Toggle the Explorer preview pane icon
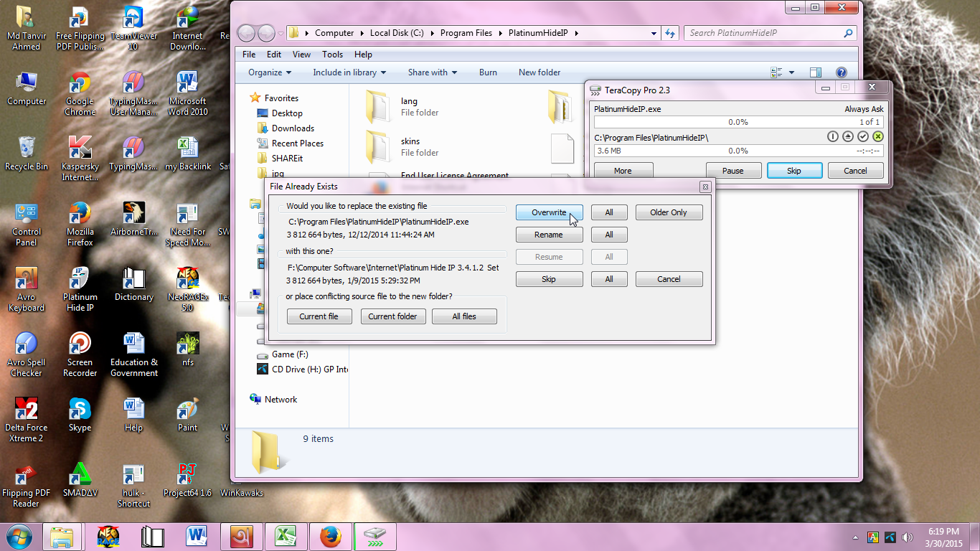The width and height of the screenshot is (980, 551). [x=816, y=72]
